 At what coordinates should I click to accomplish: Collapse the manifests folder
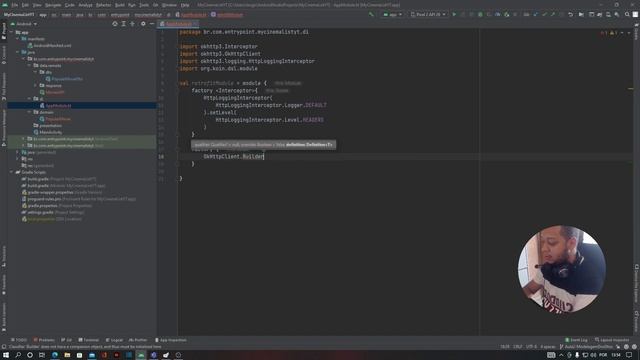coord(18,39)
